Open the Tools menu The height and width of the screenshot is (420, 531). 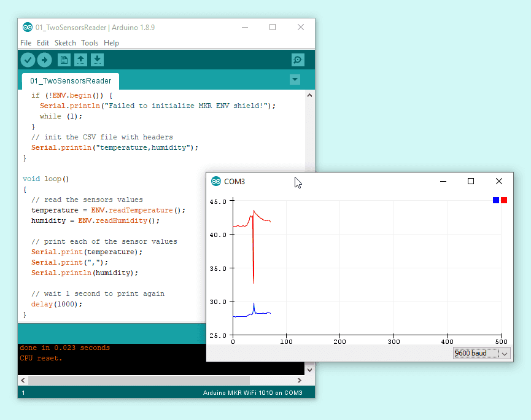tap(90, 43)
